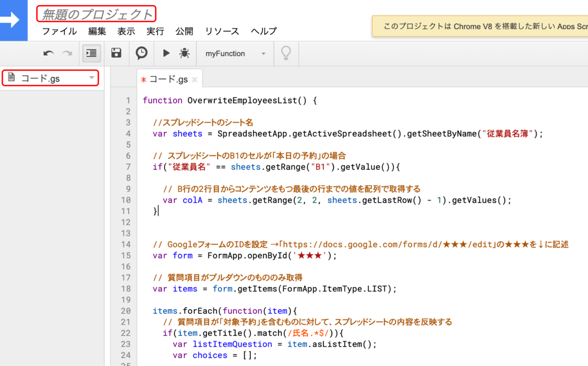Click line number 20 in gutter

coord(125,311)
